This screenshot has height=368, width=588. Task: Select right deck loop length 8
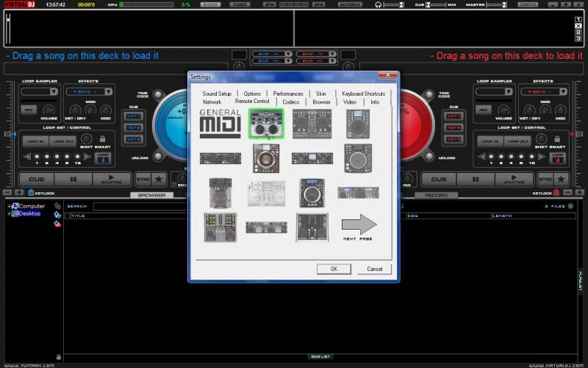[521, 157]
